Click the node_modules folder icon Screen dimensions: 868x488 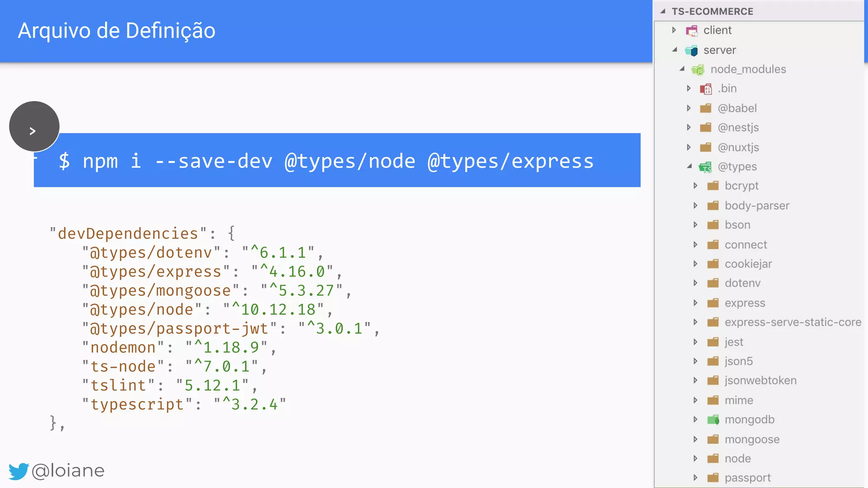(698, 69)
